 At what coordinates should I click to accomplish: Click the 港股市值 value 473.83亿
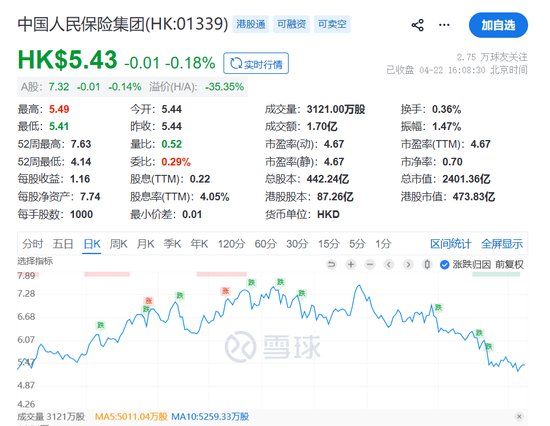pos(474,197)
